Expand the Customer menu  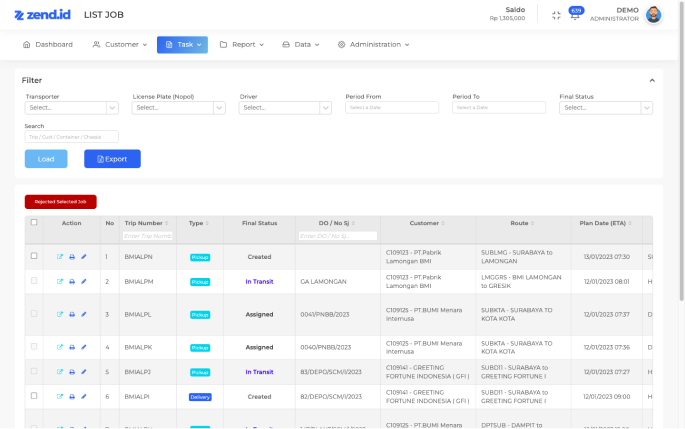(x=120, y=45)
